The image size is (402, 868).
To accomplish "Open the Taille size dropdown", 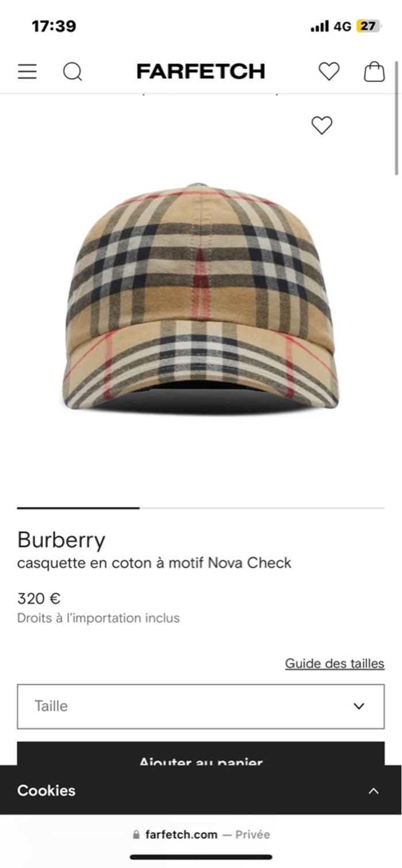I will (200, 706).
